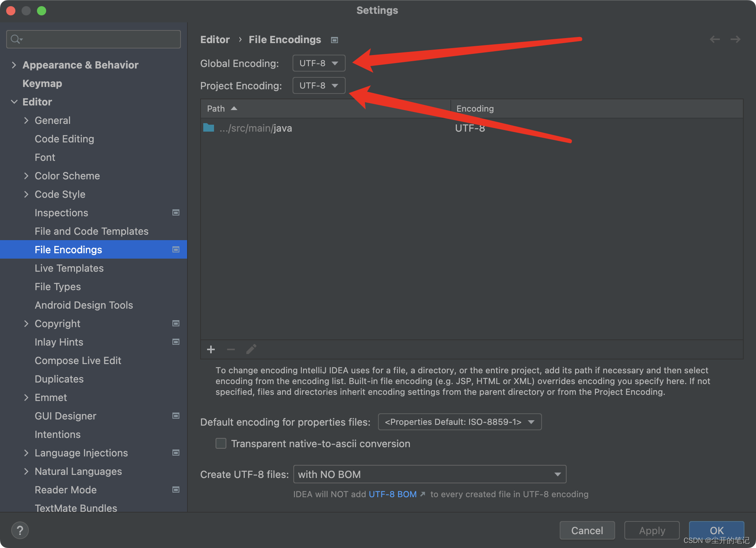Select the Code Style menu item
This screenshot has height=548, width=756.
point(59,194)
